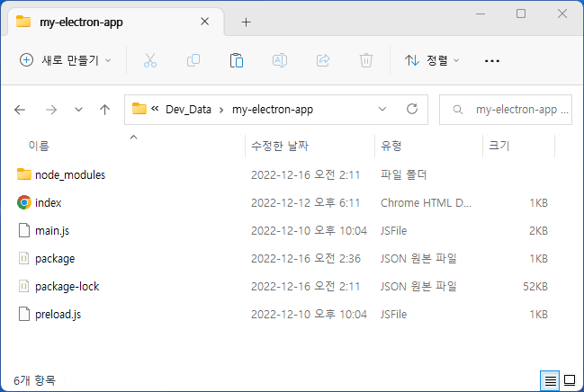The width and height of the screenshot is (584, 392).
Task: Click Dev_Data in the breadcrumb
Action: click(188, 110)
